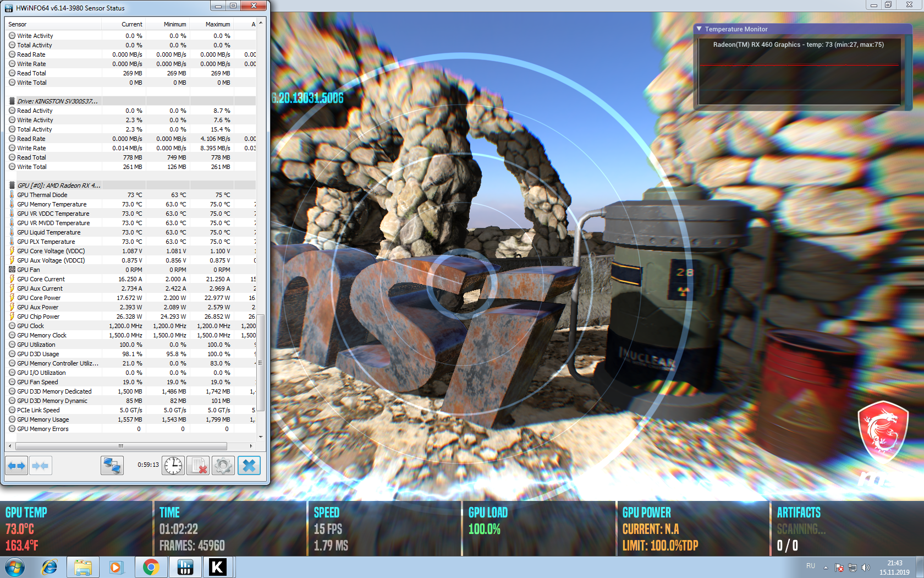Viewport: 924px width, 578px height.
Task: Select the GPU VR VDDC Temperature row label
Action: tap(53, 214)
